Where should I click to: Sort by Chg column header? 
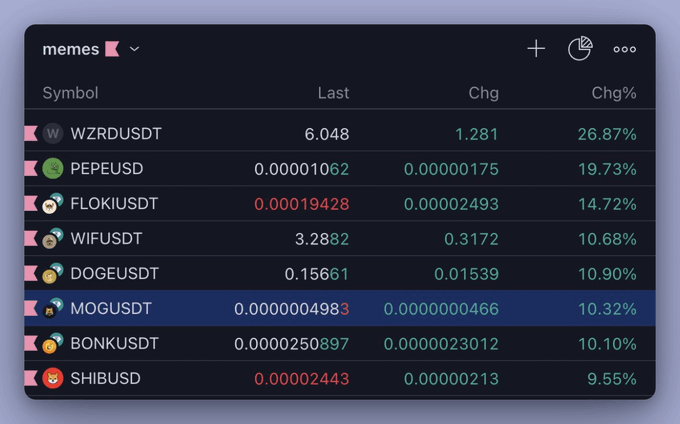[484, 93]
